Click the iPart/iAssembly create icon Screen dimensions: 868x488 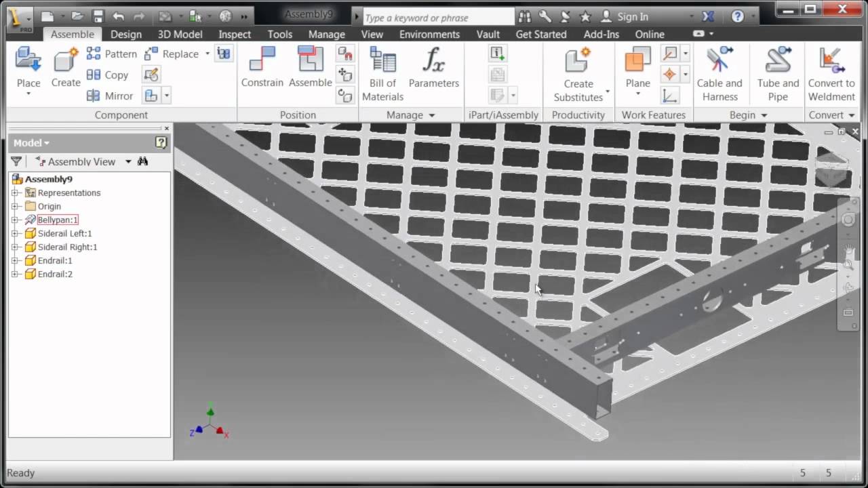[498, 54]
